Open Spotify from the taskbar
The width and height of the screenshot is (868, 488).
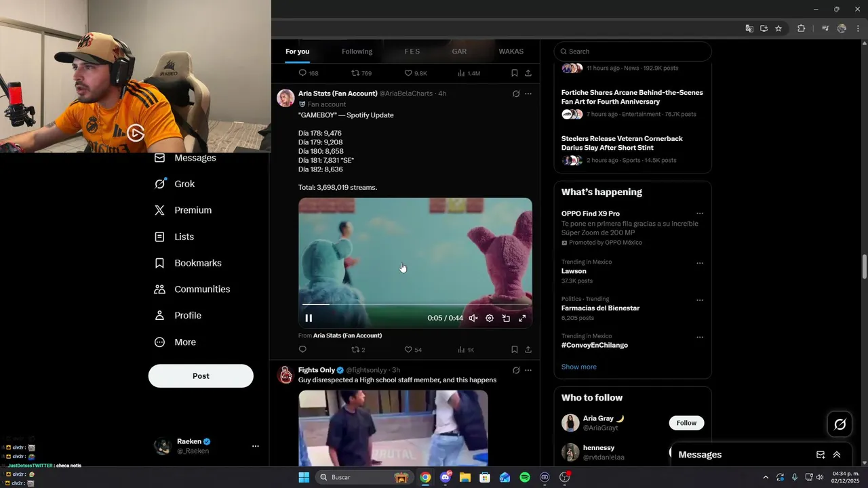[525, 477]
